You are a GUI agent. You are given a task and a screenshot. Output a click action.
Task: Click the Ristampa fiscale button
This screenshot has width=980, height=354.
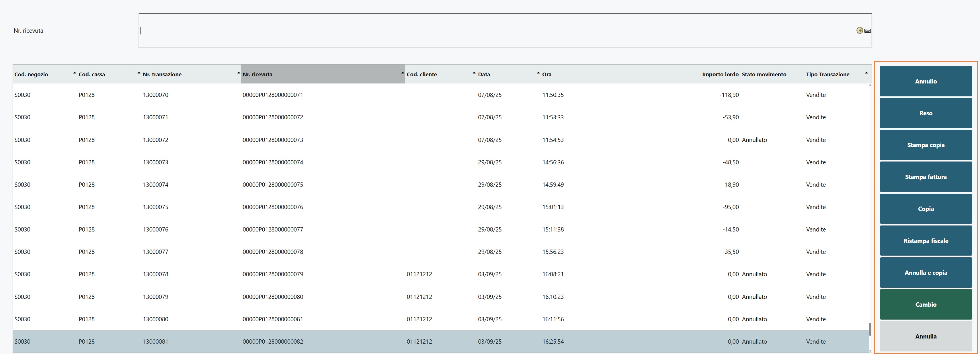click(926, 241)
